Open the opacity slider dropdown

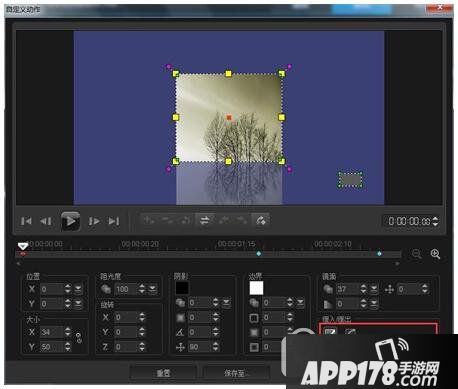click(x=152, y=289)
